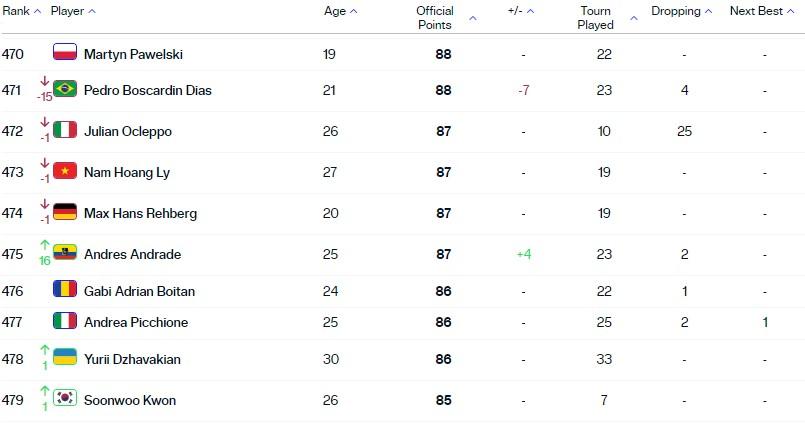Click the Romania flag beside Gabi Adrian Boitan
This screenshot has height=424, width=805.
65,289
